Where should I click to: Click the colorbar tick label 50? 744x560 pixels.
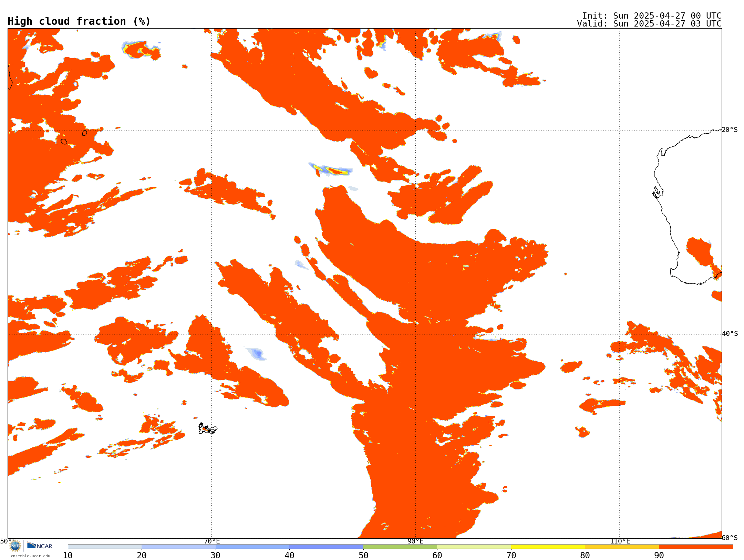coord(363,555)
